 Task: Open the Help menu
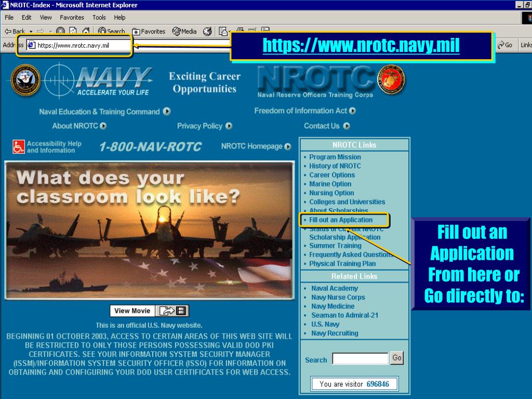click(119, 17)
